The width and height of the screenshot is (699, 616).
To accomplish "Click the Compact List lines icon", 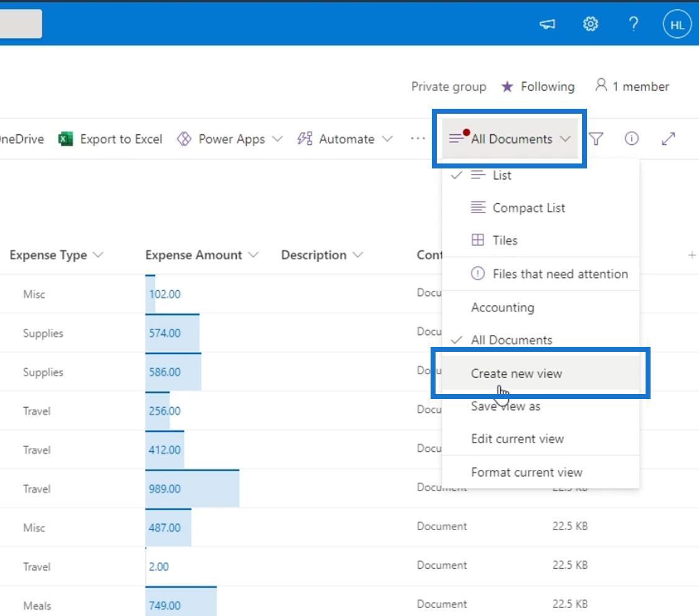I will click(x=478, y=208).
